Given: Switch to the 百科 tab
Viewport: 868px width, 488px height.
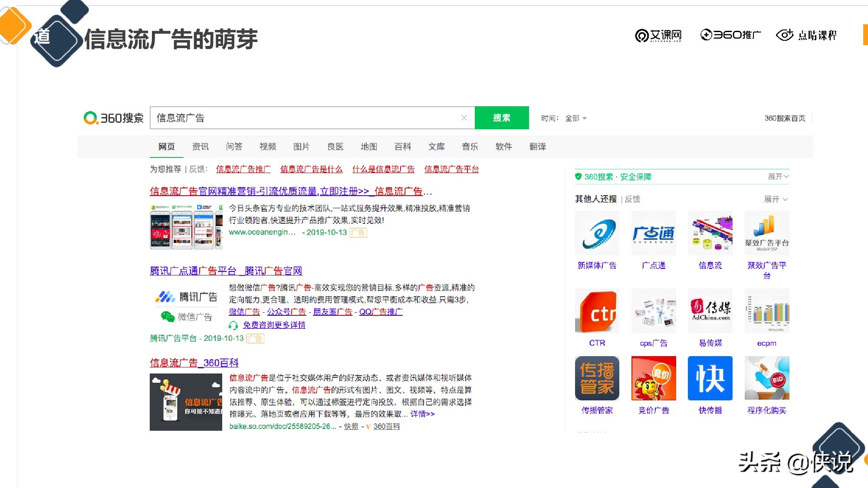Looking at the screenshot, I should click(x=403, y=147).
